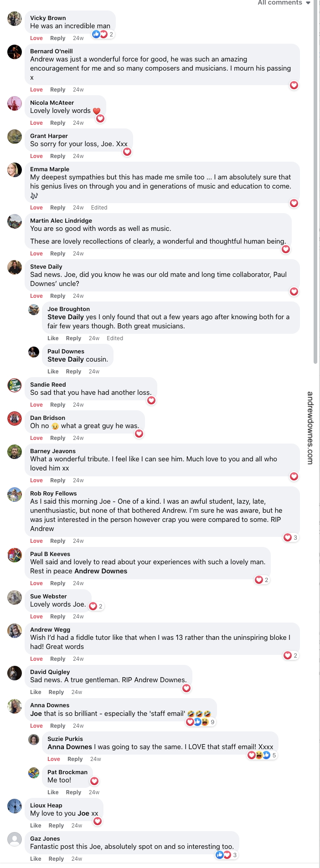Click the love reaction under Sandie Reed's comment
This screenshot has width=320, height=868.
tap(151, 400)
